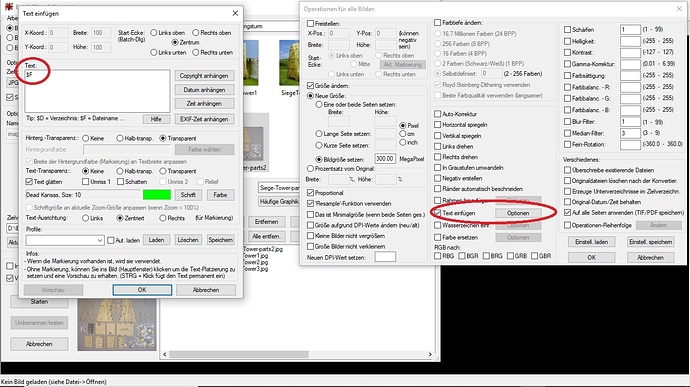The image size is (690, 387).
Task: Select Halb-transp. for Hintergrund-Transparenz
Action: click(120, 138)
